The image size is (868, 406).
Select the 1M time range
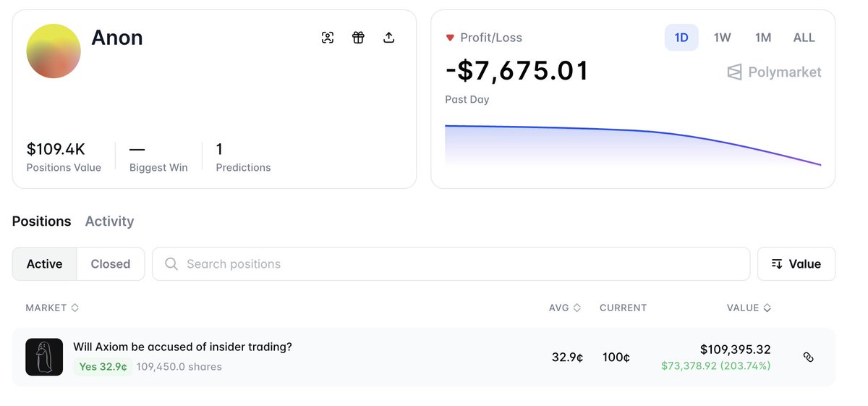point(763,38)
